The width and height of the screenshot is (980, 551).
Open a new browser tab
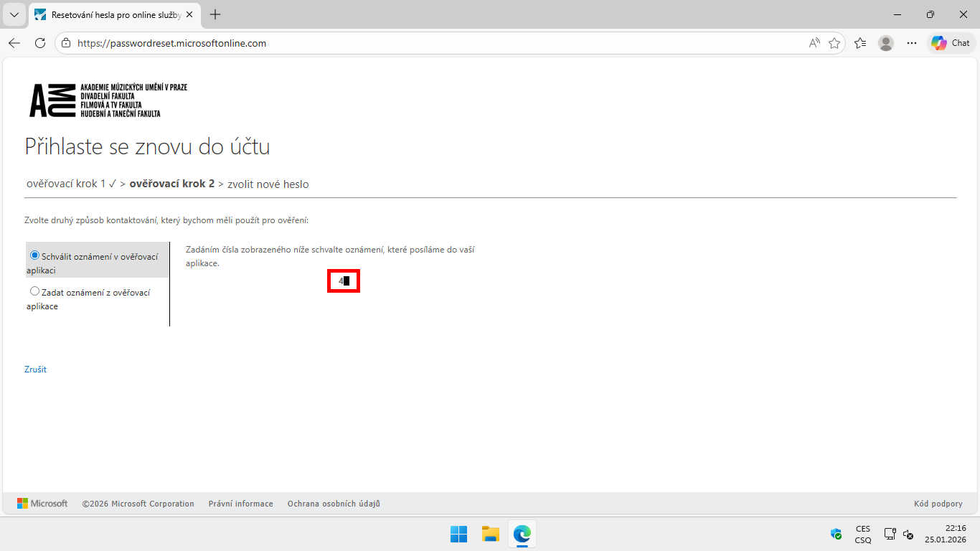[x=215, y=14]
